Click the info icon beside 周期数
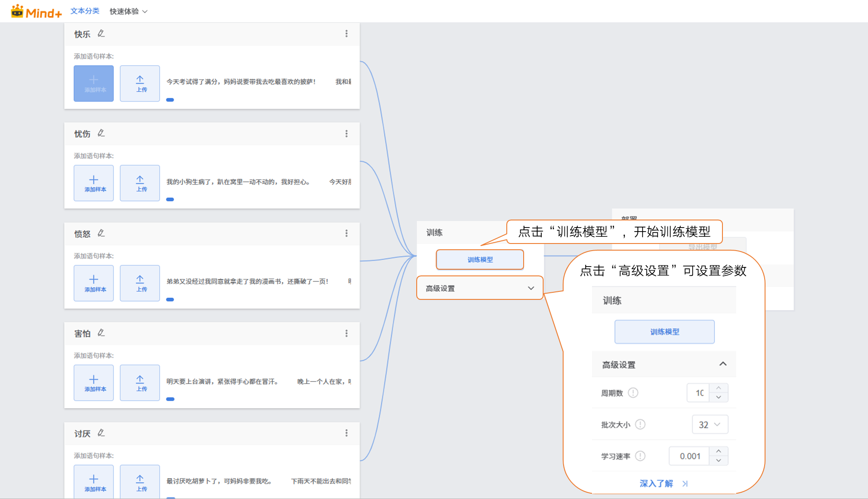 (x=633, y=393)
